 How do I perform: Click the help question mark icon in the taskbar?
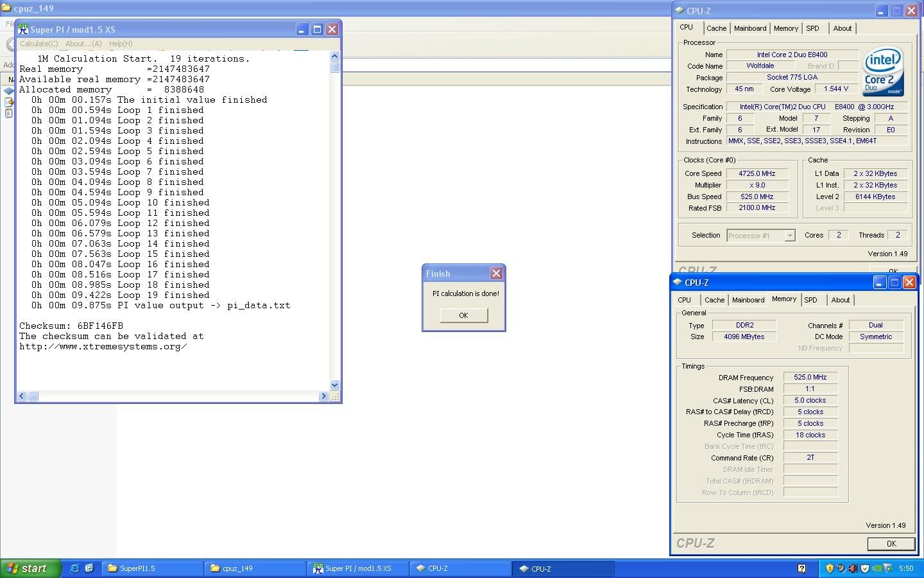(801, 568)
